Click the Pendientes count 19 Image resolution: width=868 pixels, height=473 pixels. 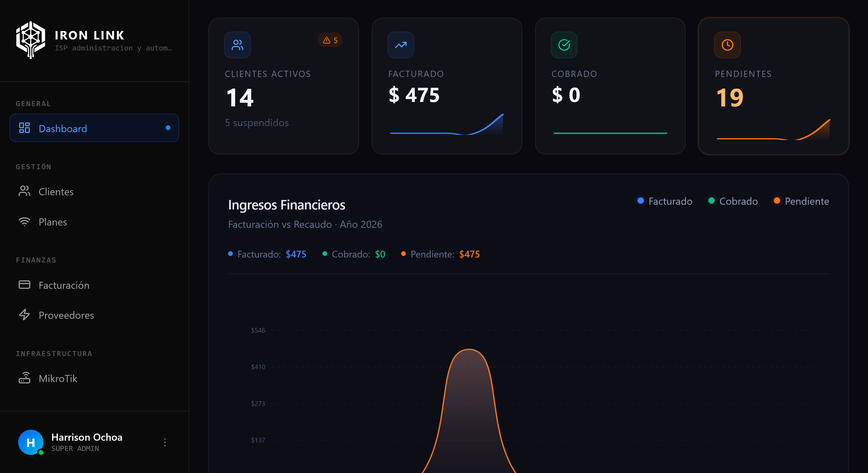click(730, 98)
